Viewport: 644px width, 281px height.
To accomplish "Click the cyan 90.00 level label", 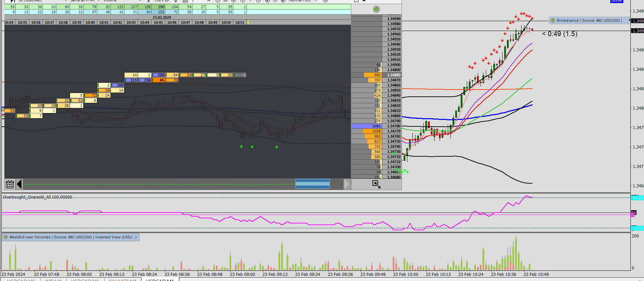I will [638, 198].
